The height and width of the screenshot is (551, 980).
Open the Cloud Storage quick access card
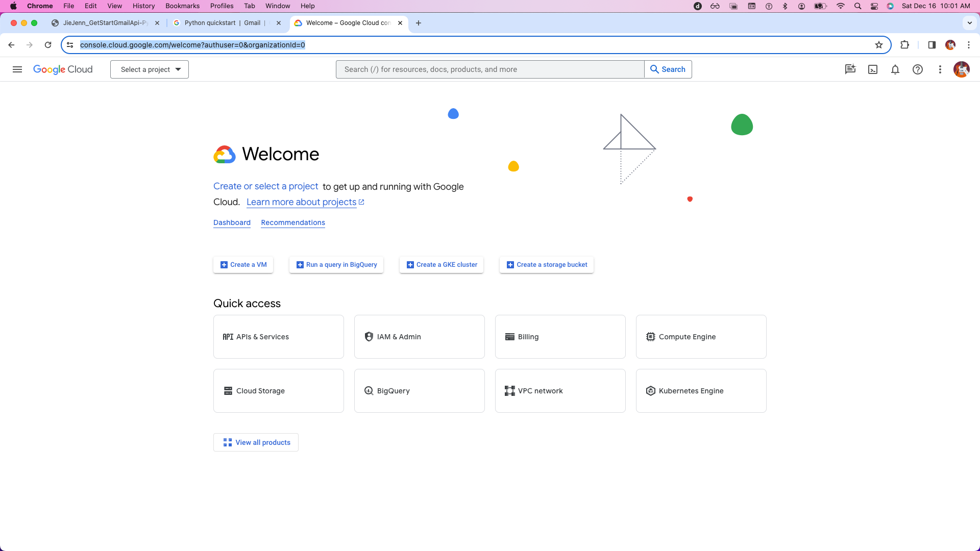[x=279, y=391]
